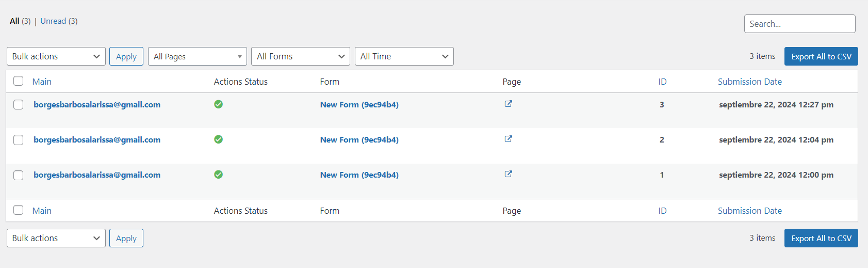Open New Form (9ec94b4) link in first row

point(359,105)
